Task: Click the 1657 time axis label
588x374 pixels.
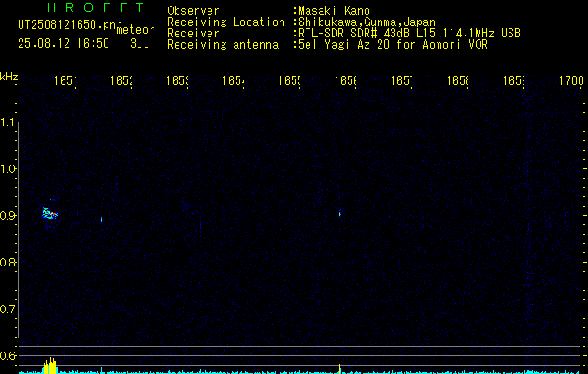Action: point(402,80)
